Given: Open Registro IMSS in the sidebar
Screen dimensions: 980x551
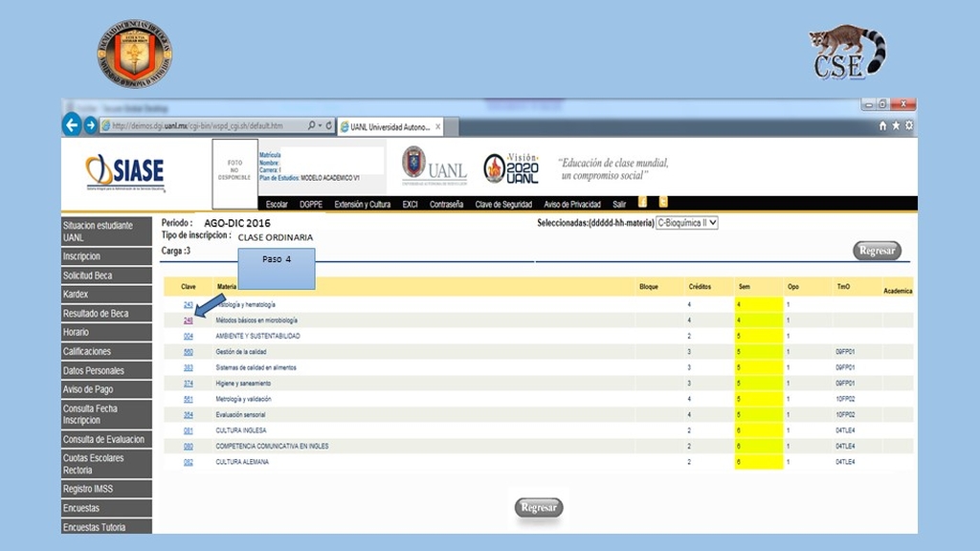Looking at the screenshot, I should point(106,489).
